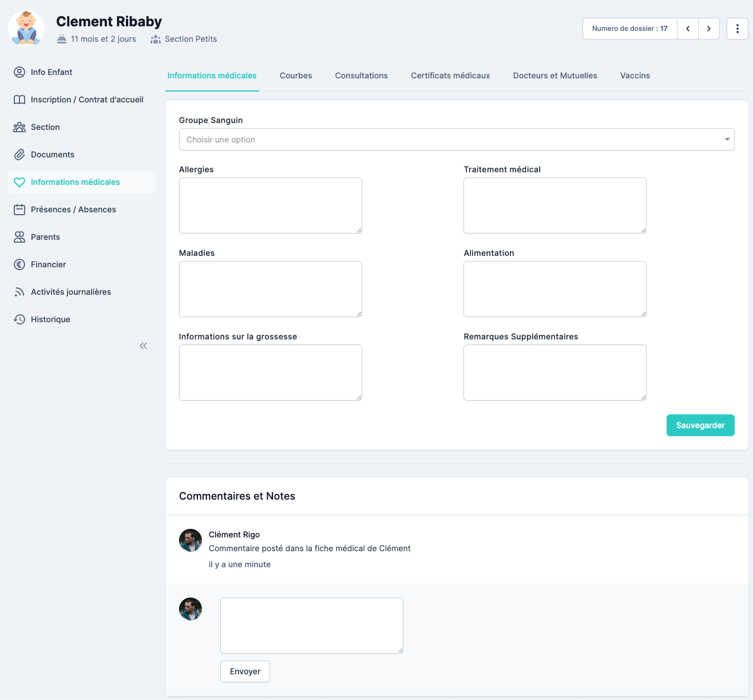Collapse the sidebar with double chevron

144,346
